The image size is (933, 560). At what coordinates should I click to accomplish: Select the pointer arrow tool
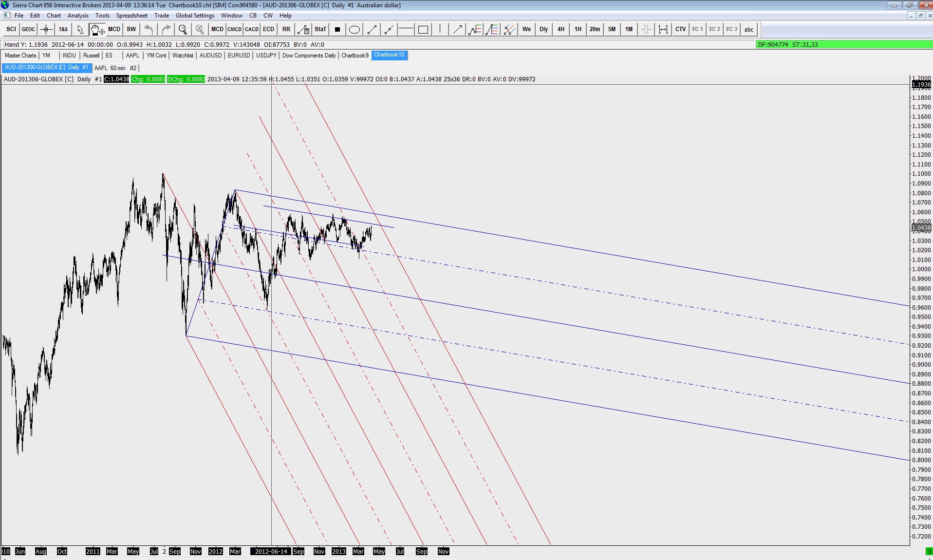pyautogui.click(x=80, y=29)
